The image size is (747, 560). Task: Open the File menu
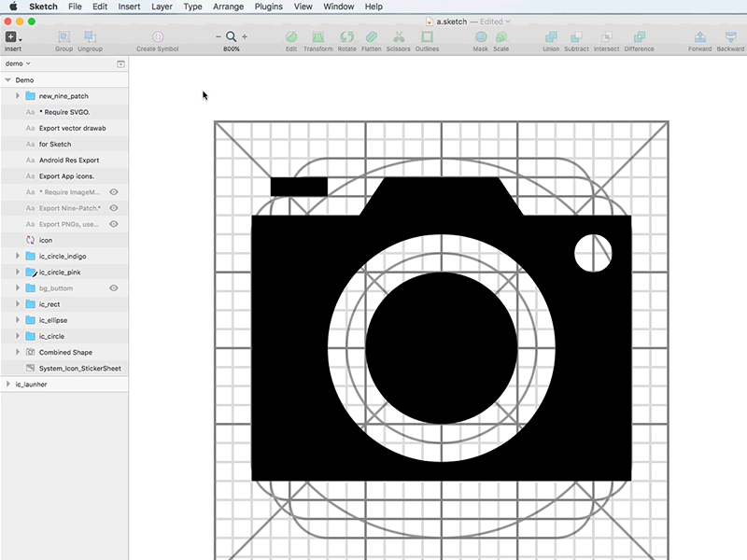pyautogui.click(x=75, y=7)
